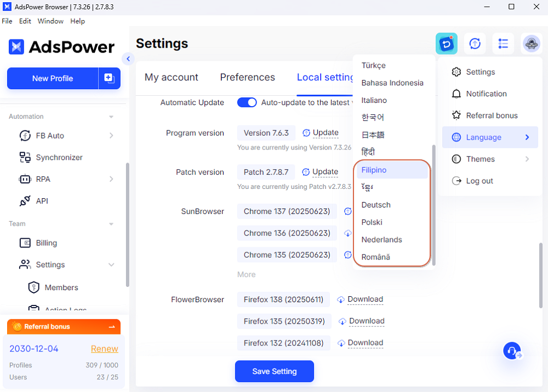548x392 pixels.
Task: Switch to the Local settings tab
Action: click(325, 77)
